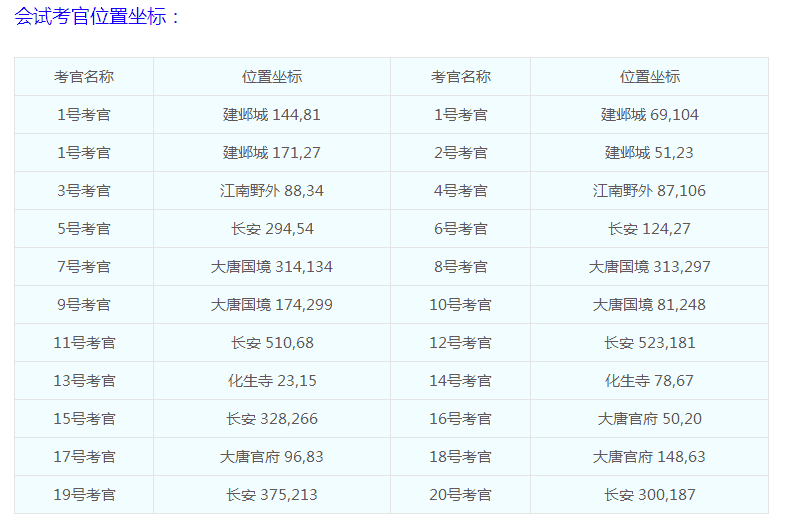The width and height of the screenshot is (791, 520).
Task: Select the 3号考官 row label
Action: click(84, 191)
